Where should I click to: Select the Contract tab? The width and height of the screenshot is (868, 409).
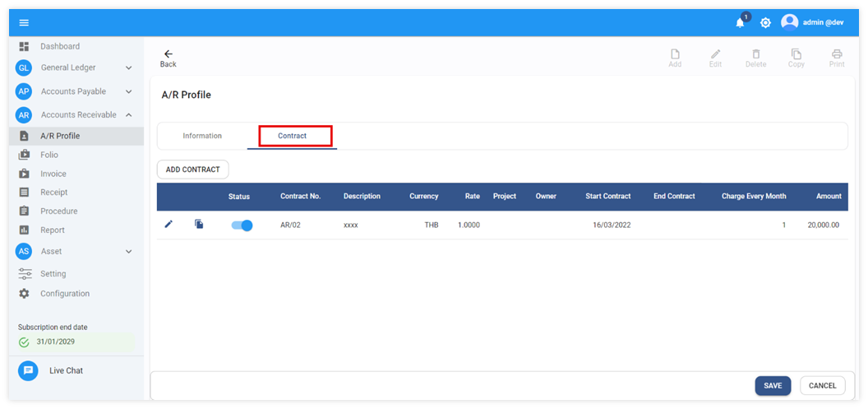293,136
